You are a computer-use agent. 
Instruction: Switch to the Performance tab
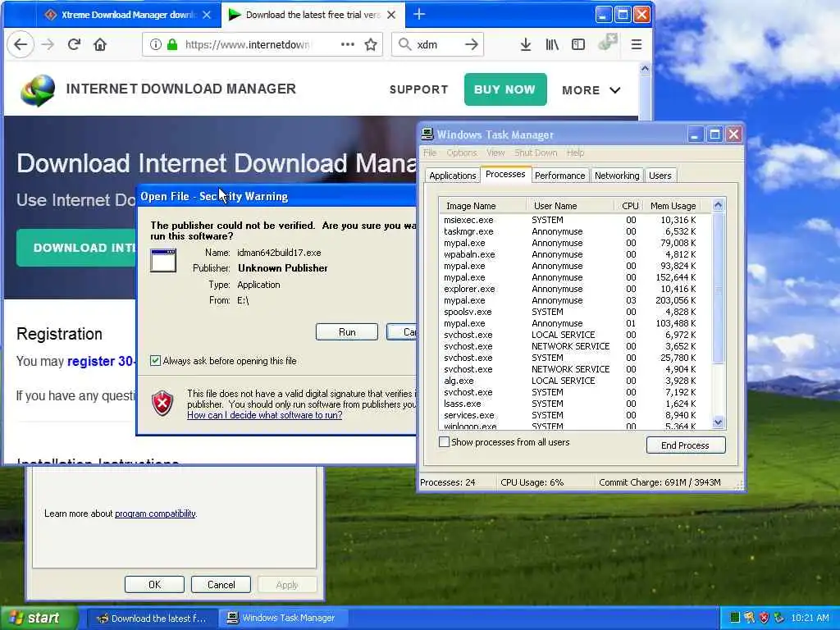559,176
